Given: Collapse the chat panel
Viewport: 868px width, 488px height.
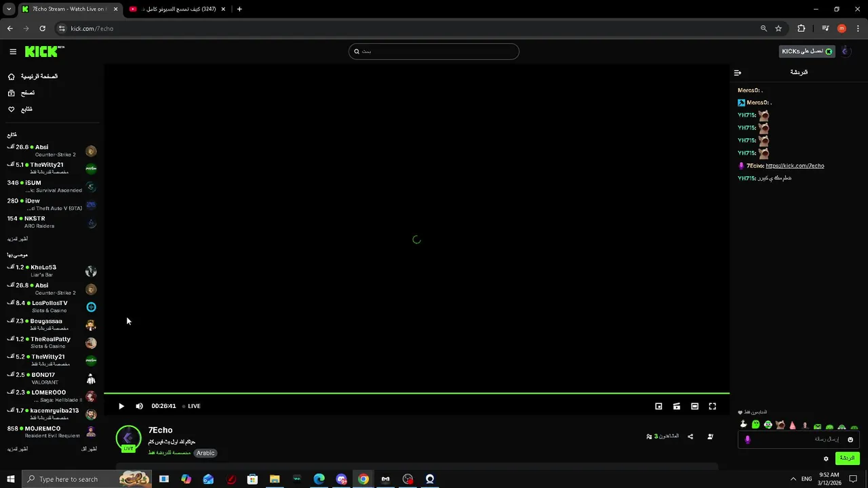Looking at the screenshot, I should [x=738, y=73].
